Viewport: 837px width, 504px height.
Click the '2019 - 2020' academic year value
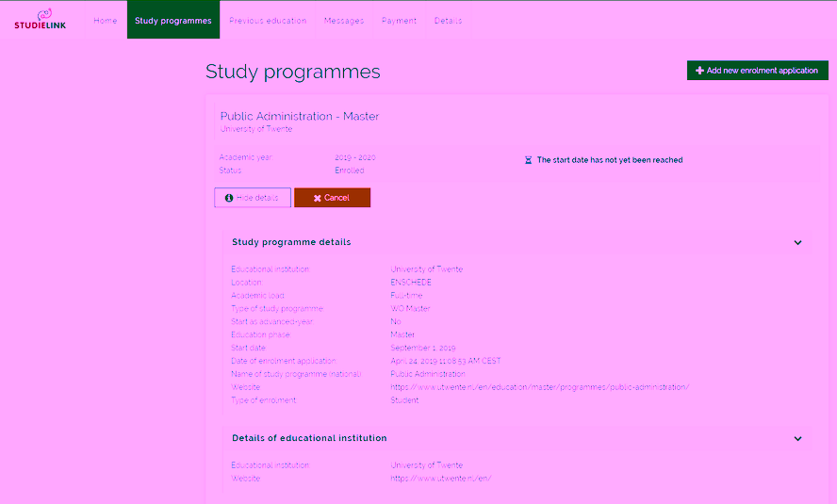coord(355,157)
